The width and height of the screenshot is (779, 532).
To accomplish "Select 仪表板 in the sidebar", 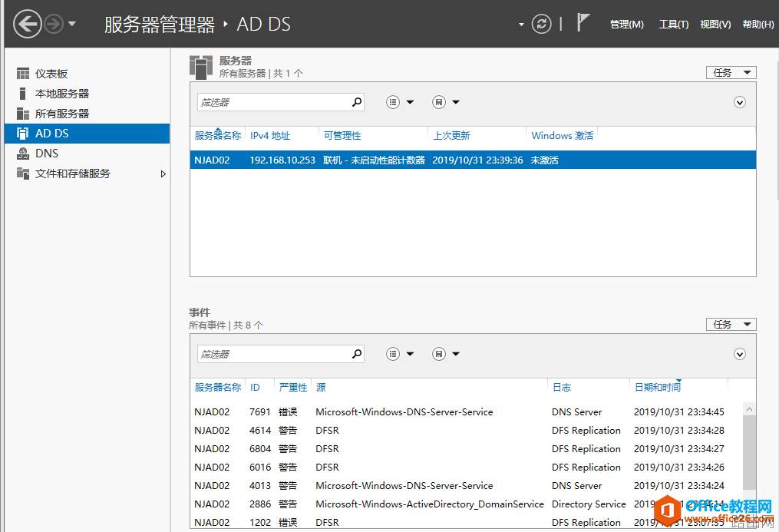I will (x=87, y=74).
